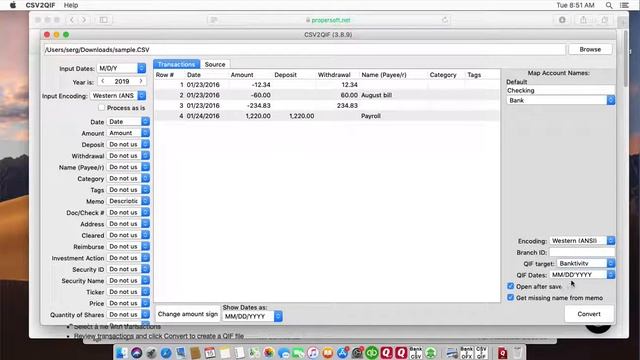Viewport: 640px width, 360px height.
Task: Click the CSV file path field
Action: coord(304,49)
